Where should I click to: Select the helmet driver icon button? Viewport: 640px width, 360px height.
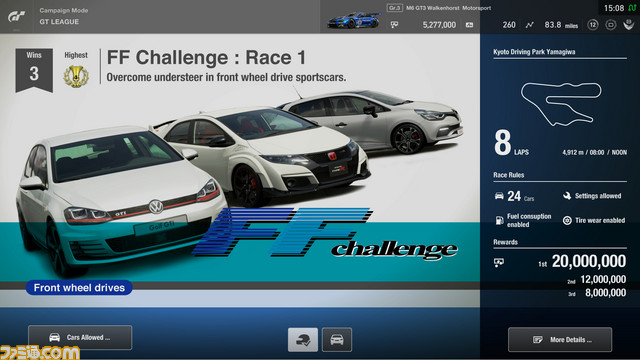point(303,339)
